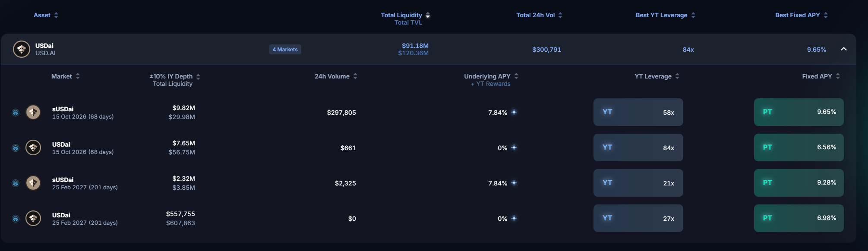The height and width of the screenshot is (251, 868).
Task: Click sparkle icon beside sUSDai Oct 7.84% APY
Action: (514, 112)
